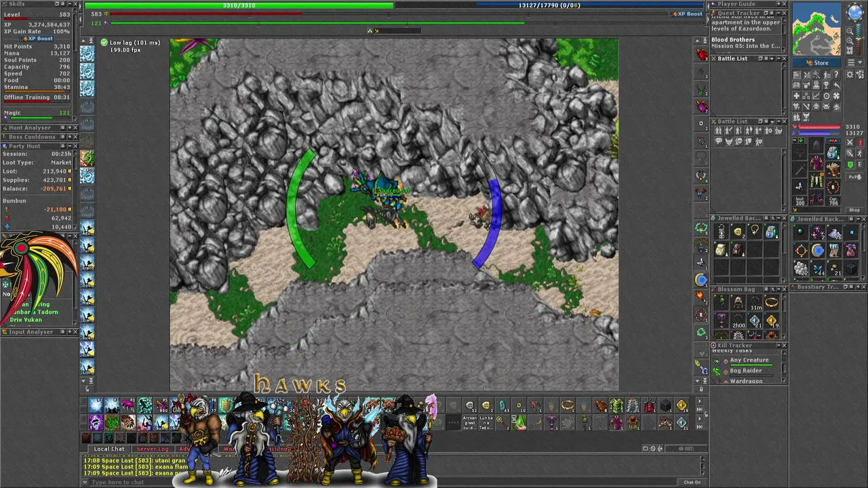Toggle the E expert mode button
The width and height of the screenshot is (868, 488).
(x=860, y=165)
